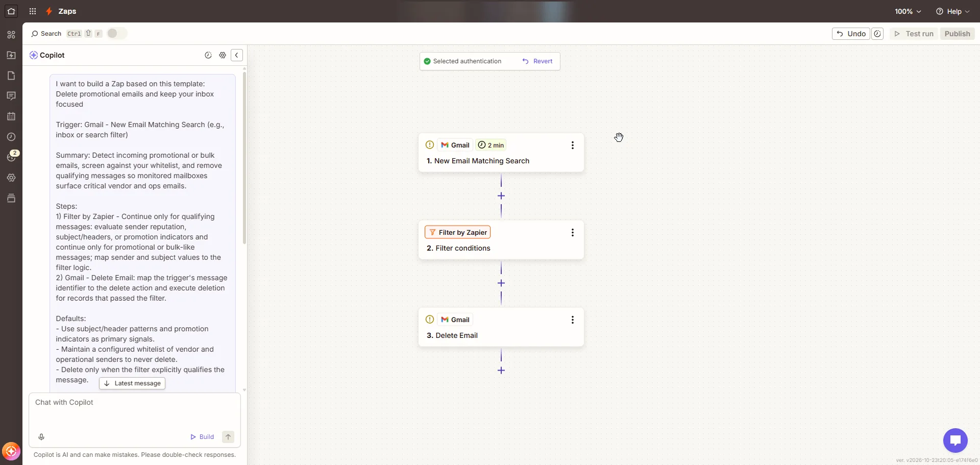Add step after Delete Email

(x=501, y=371)
